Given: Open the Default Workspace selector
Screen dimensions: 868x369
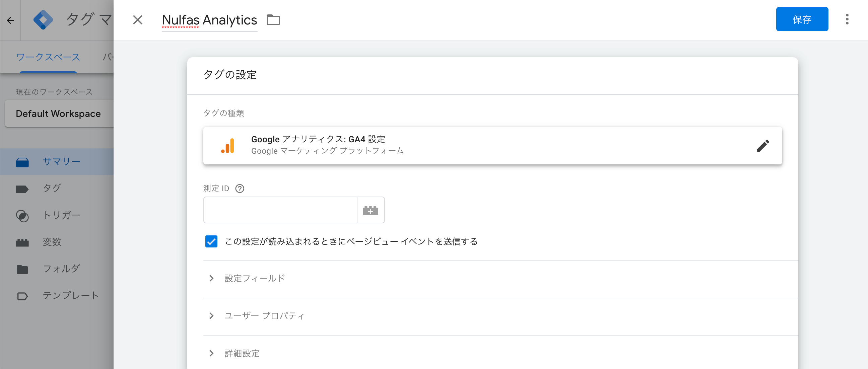Looking at the screenshot, I should pos(59,114).
